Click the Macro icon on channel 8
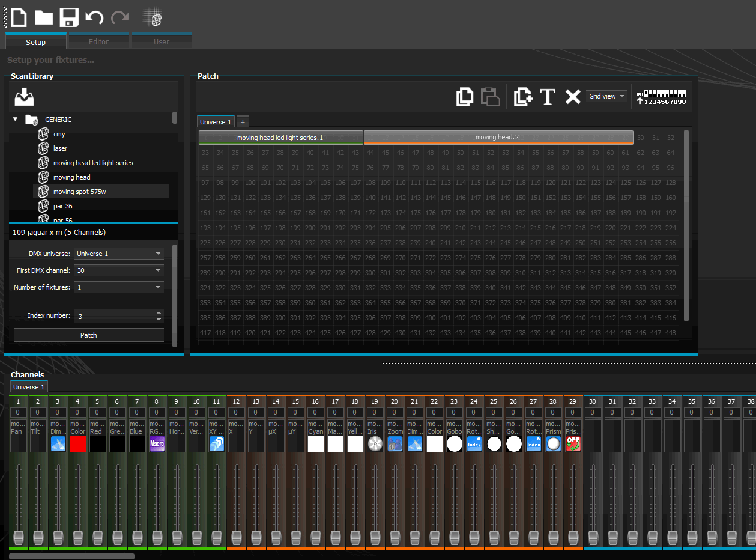This screenshot has width=756, height=560. pos(157,444)
